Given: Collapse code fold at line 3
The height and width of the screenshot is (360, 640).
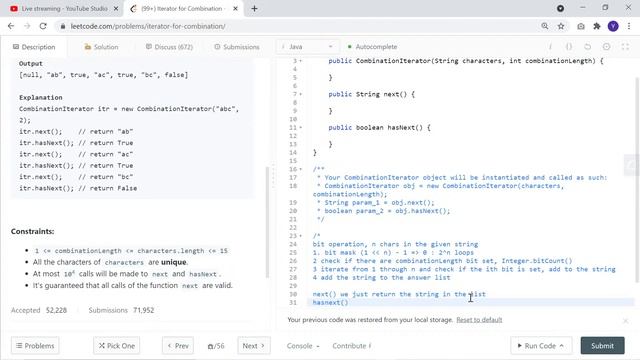Looking at the screenshot, I should point(301,61).
